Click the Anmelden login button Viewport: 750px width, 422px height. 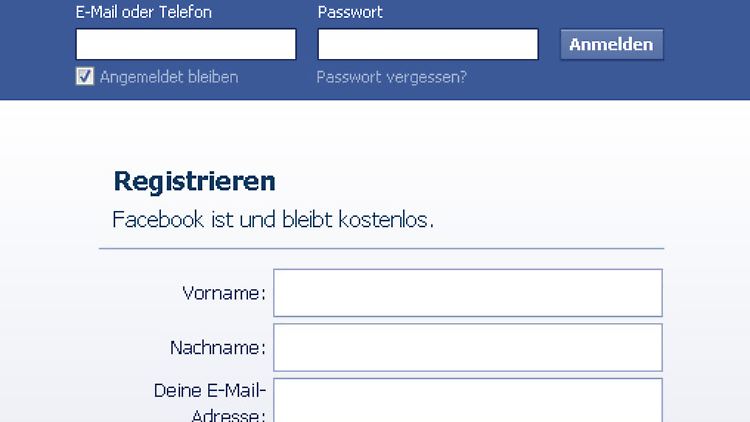(x=611, y=44)
